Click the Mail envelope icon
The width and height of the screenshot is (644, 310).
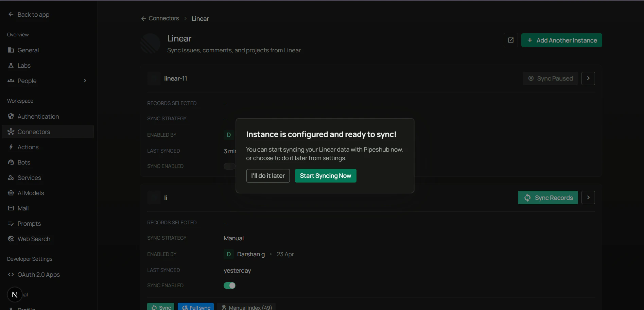(11, 208)
